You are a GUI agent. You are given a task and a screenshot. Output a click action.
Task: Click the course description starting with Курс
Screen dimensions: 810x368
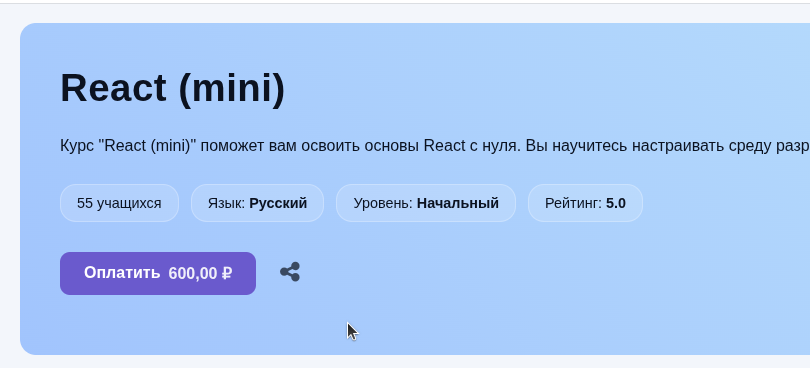pos(435,146)
